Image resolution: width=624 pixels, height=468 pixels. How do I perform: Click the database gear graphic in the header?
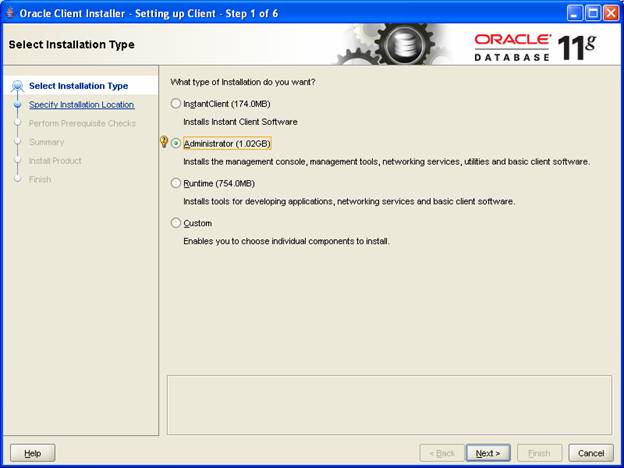396,44
